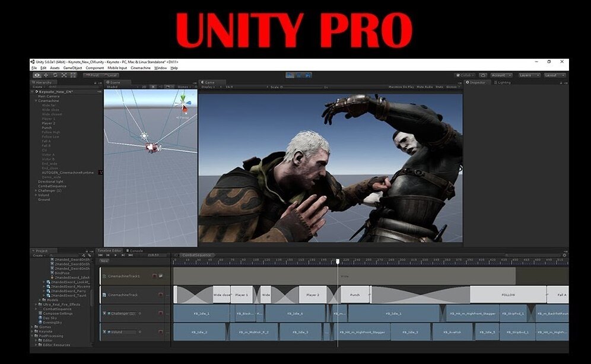Click Create in Hierarchy panel
The image size is (591, 364).
(x=38, y=87)
